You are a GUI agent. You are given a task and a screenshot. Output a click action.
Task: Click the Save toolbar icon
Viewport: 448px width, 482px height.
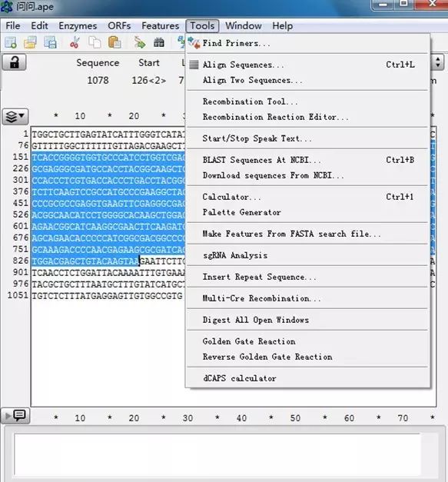click(50, 43)
